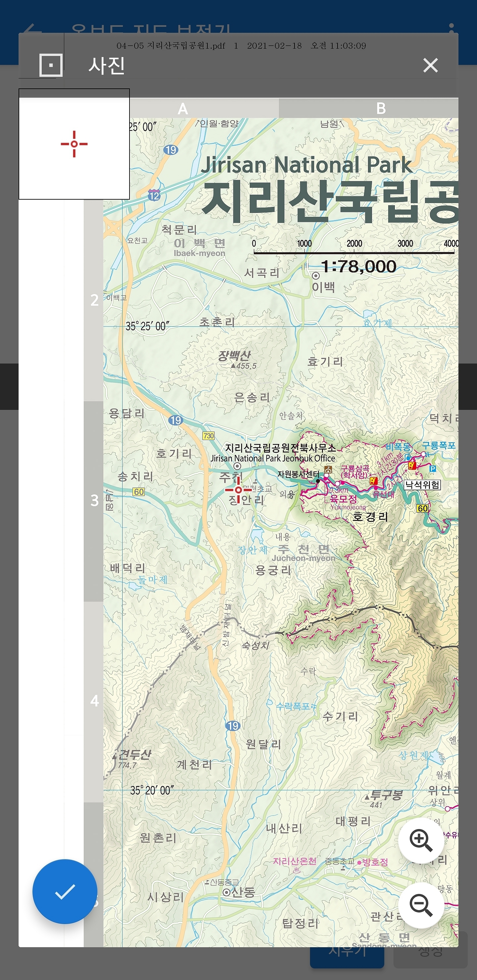Tap the 방호정 label
This screenshot has height=980, width=477.
tap(375, 862)
